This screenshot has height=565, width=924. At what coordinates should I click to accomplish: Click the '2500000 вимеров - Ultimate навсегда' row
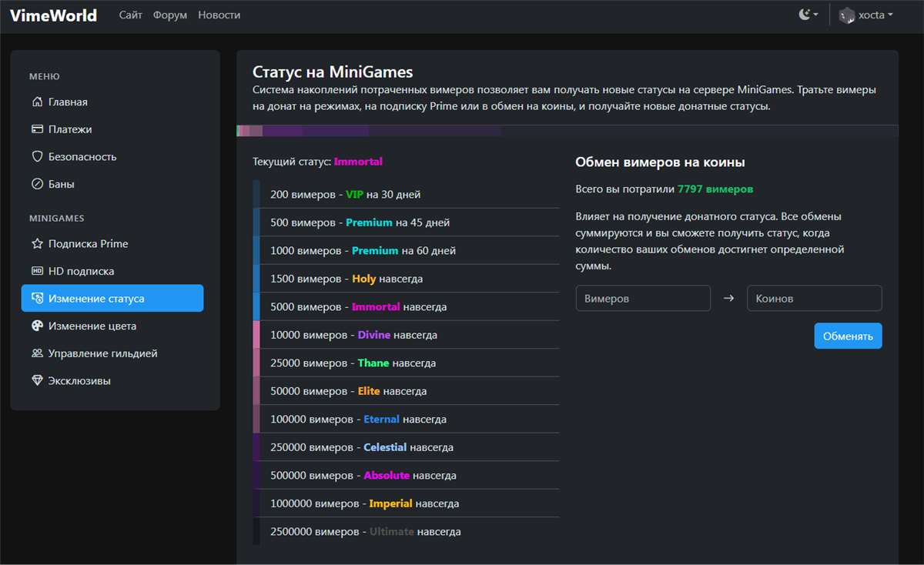406,531
